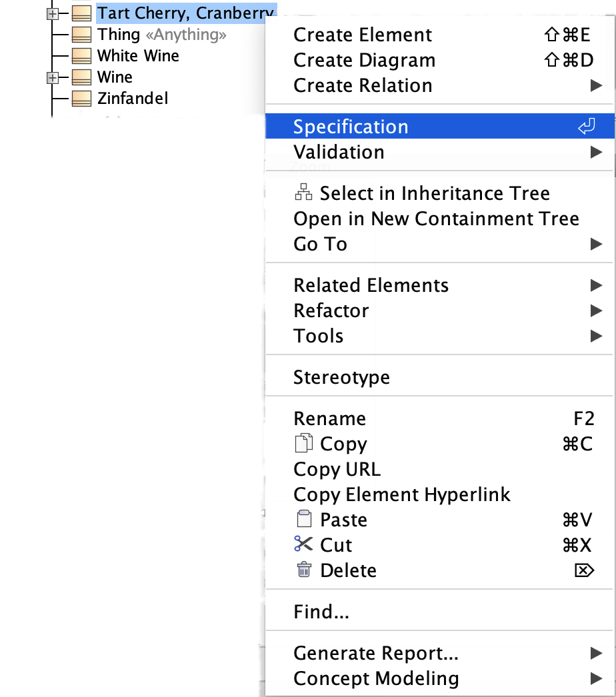
Task: Open Find... from the menu
Action: 321,612
